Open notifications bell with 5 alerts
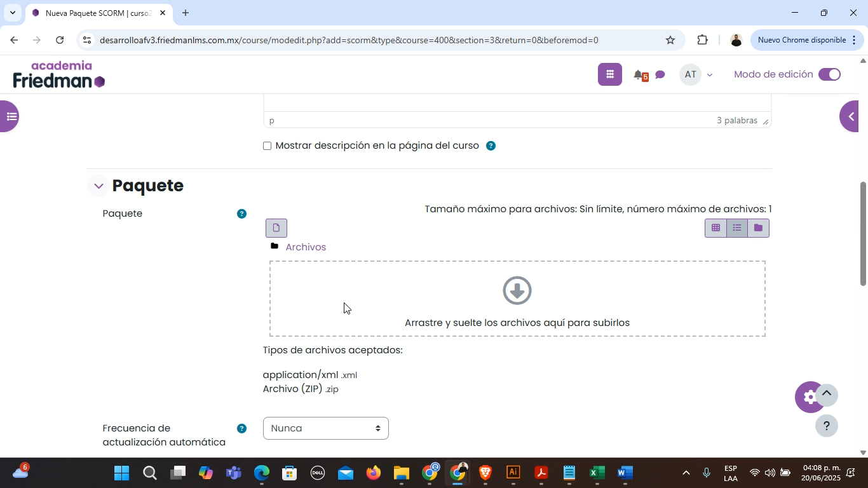Viewport: 868px width, 488px height. pos(641,75)
